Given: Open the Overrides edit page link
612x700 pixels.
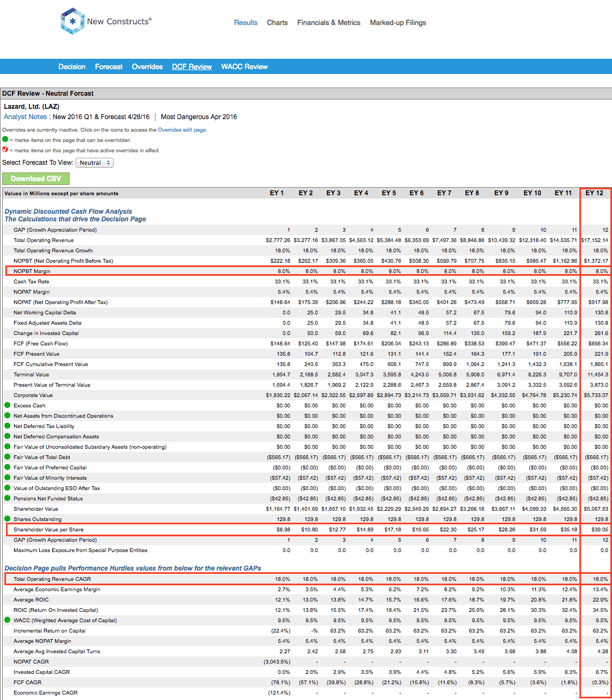Looking at the screenshot, I should (x=182, y=130).
